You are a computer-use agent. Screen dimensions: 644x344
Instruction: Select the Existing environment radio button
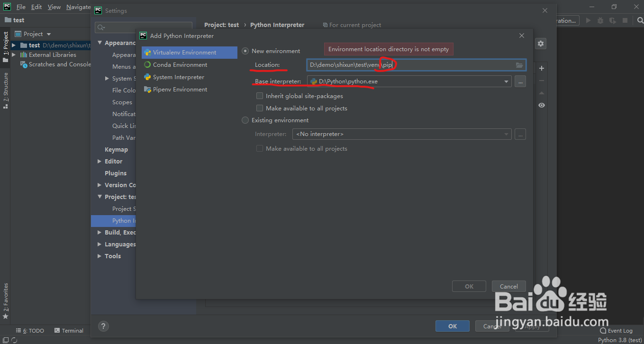[x=245, y=120]
